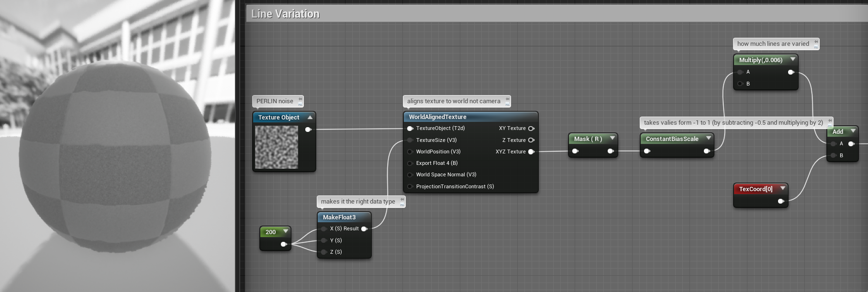Select the Texture Object output pin

pos(308,130)
